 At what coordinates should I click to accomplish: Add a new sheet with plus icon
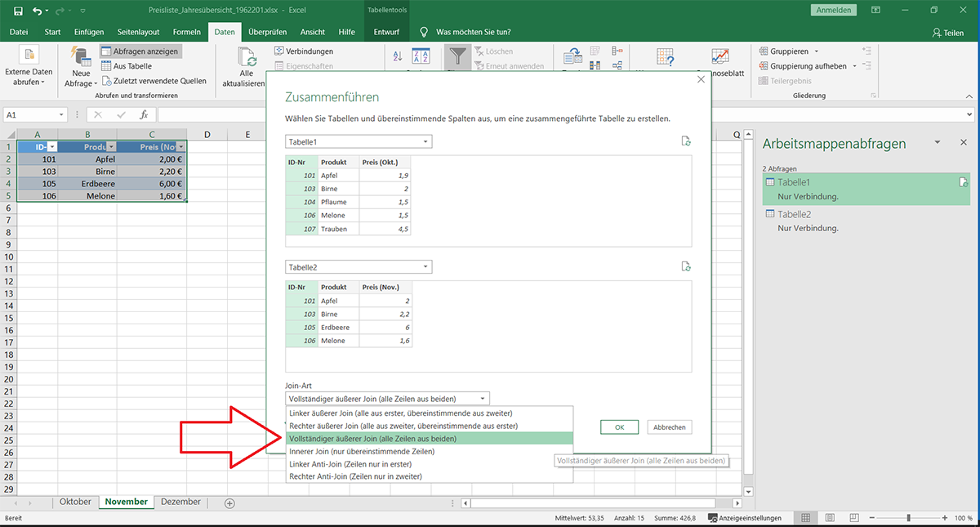pyautogui.click(x=229, y=502)
